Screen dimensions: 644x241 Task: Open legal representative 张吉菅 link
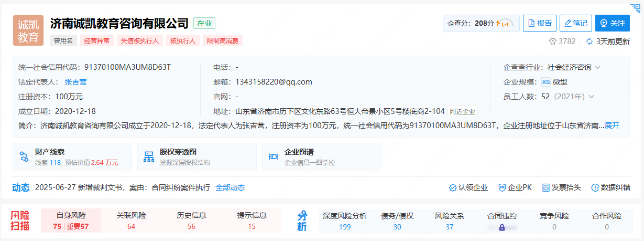(75, 82)
